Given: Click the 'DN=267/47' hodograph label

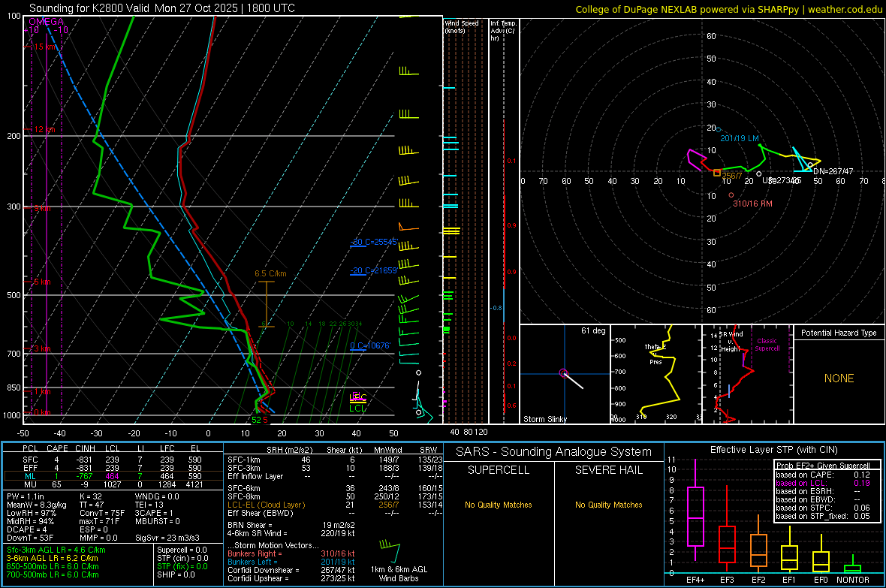Looking at the screenshot, I should pyautogui.click(x=833, y=171).
